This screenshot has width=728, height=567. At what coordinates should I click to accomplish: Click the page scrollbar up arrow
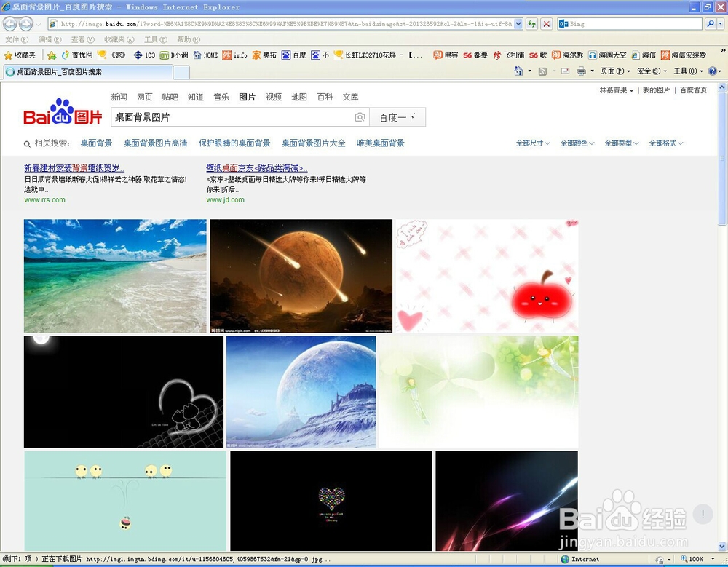723,87
